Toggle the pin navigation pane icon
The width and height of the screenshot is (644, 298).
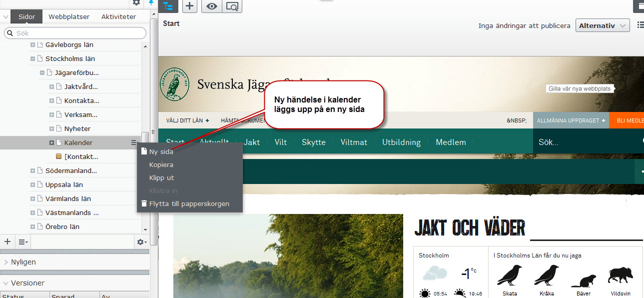coord(151,3)
